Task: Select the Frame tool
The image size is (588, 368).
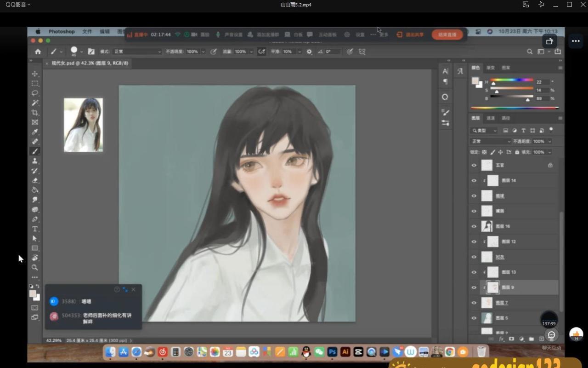Action: point(35,122)
